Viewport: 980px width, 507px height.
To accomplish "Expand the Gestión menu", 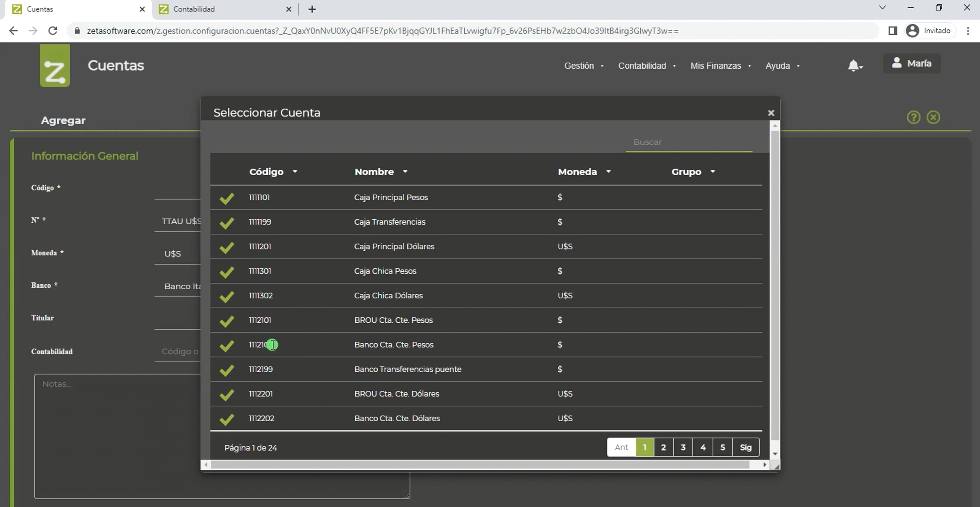I will point(584,66).
